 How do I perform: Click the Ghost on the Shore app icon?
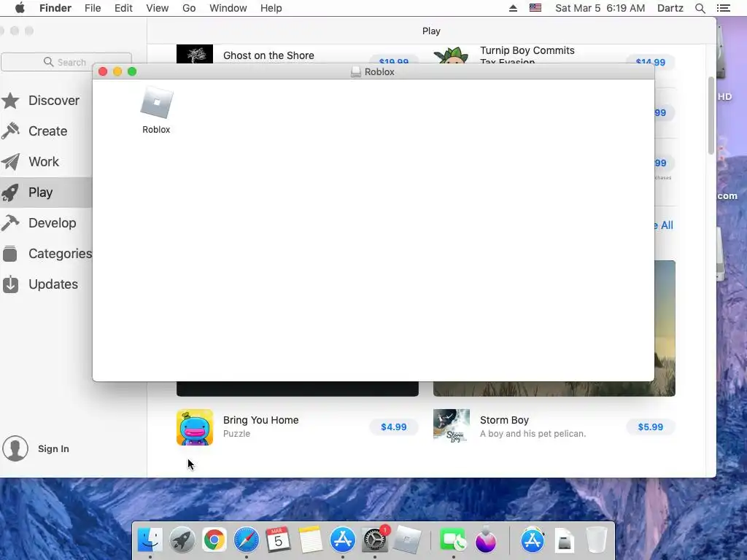[x=194, y=54]
